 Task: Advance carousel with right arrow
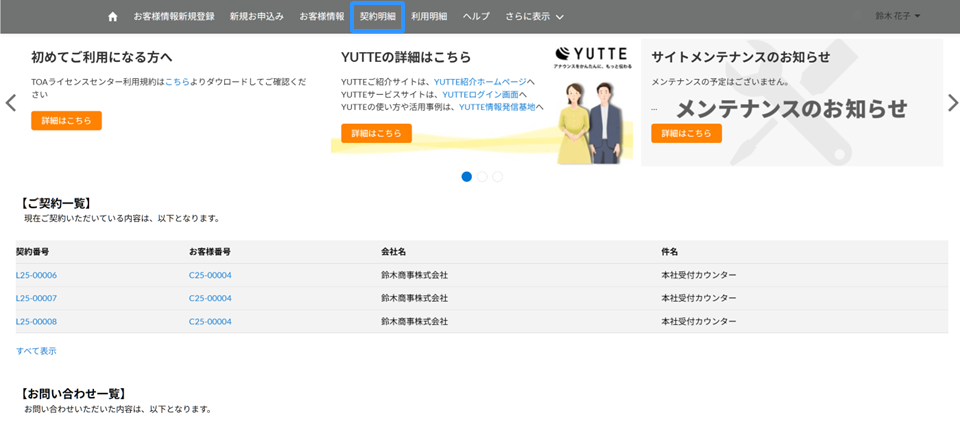[x=952, y=103]
